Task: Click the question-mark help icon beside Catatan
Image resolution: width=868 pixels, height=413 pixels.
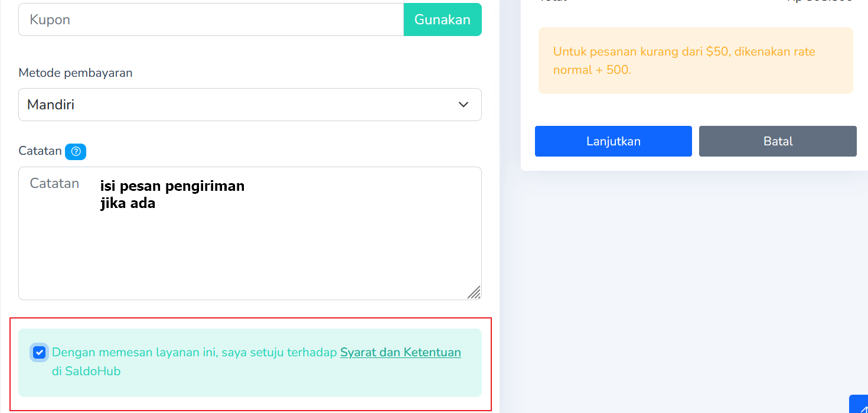Action: click(76, 152)
